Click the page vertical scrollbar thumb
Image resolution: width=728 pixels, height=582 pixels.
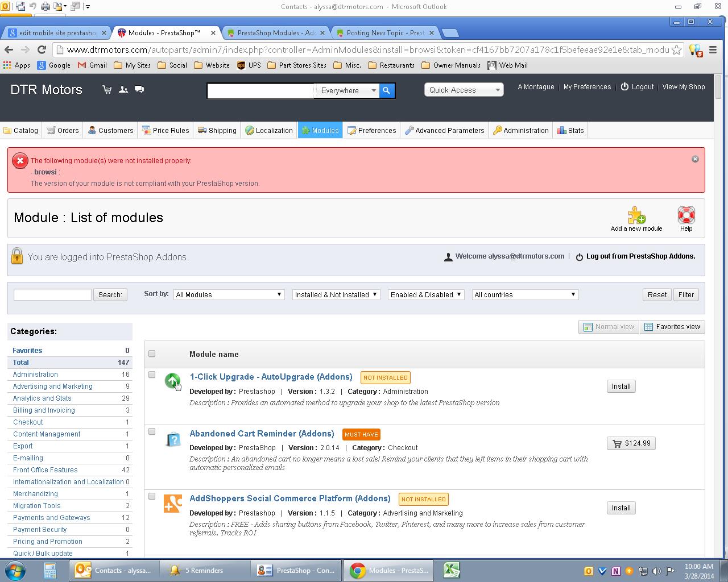pos(718,86)
